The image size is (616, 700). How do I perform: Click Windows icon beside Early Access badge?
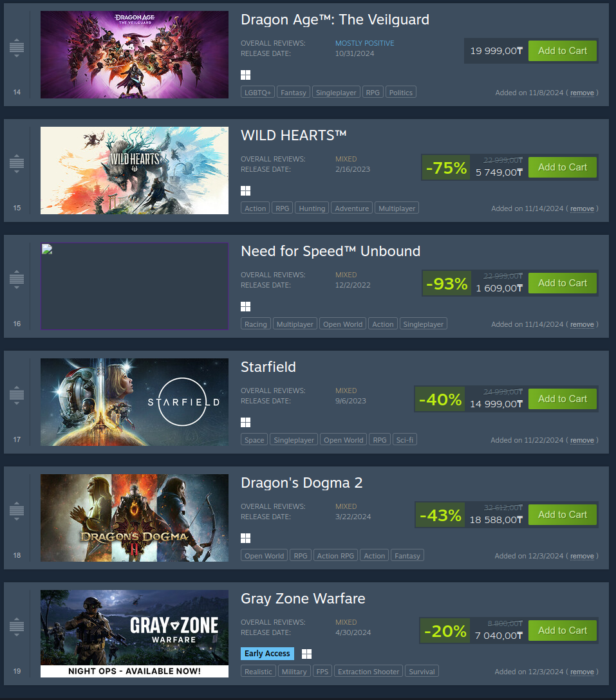[x=306, y=654]
